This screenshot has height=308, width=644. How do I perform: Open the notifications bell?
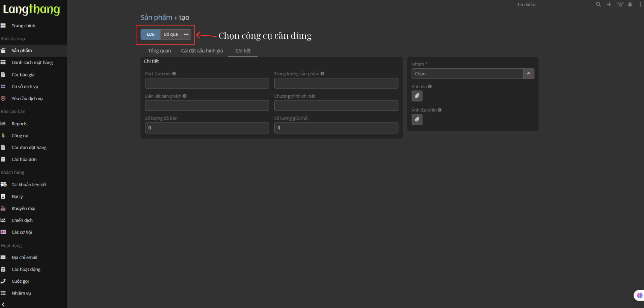(630, 4)
